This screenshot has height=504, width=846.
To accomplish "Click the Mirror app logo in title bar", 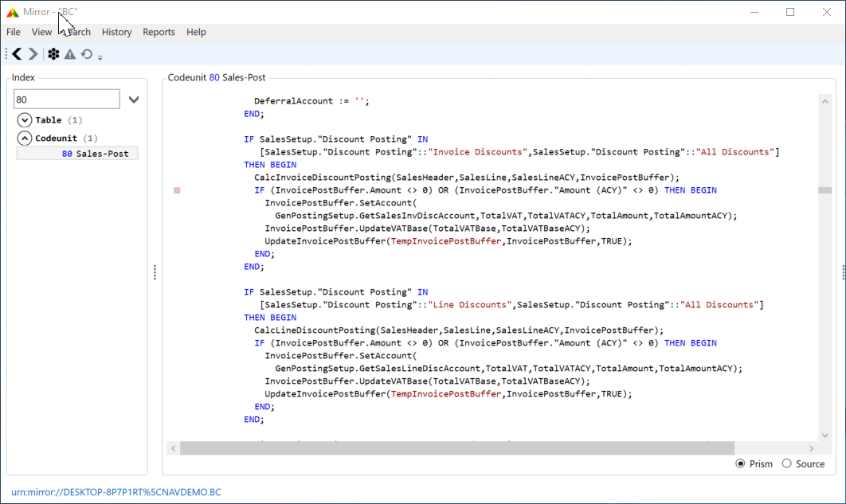I will tap(13, 12).
